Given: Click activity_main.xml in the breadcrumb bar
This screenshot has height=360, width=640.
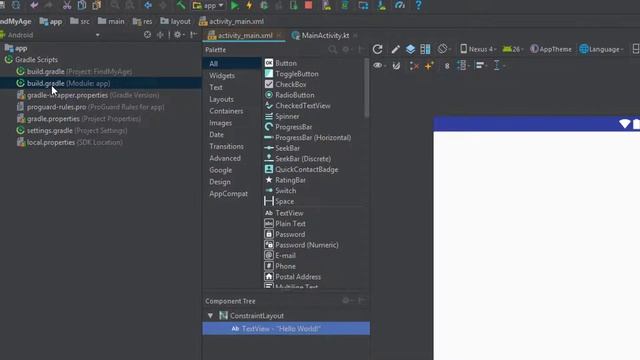Looking at the screenshot, I should click(x=231, y=21).
